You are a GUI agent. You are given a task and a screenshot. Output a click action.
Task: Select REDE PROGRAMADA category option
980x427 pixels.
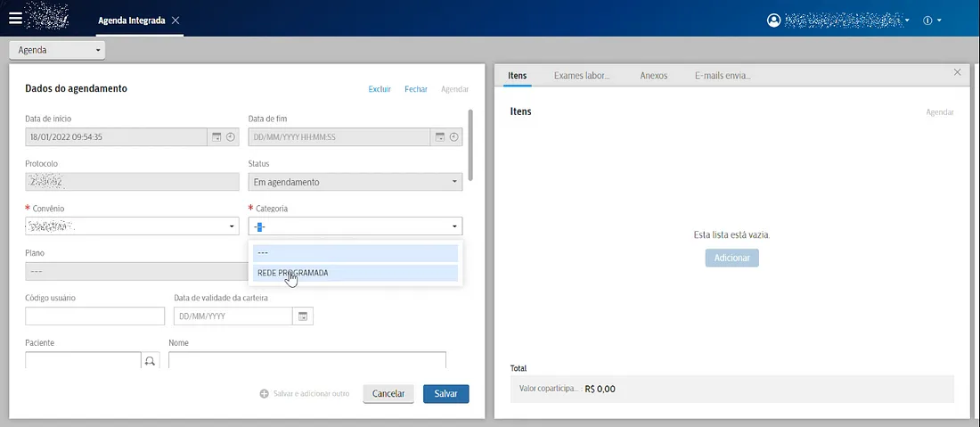tap(355, 273)
